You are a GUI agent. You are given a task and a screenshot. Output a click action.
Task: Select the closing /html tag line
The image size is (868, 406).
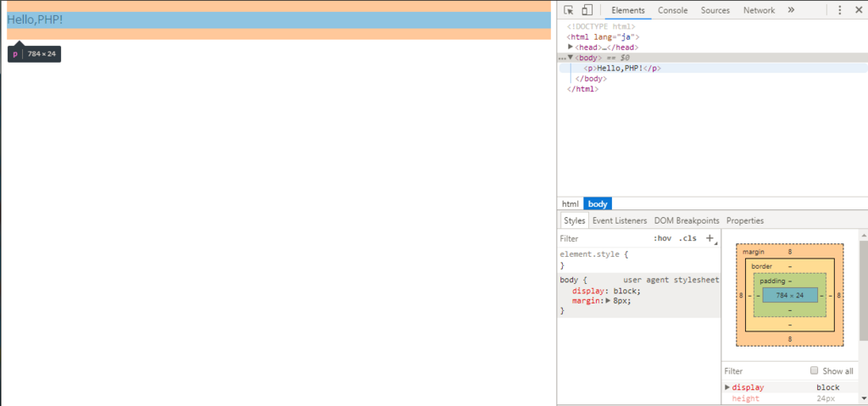tap(582, 89)
